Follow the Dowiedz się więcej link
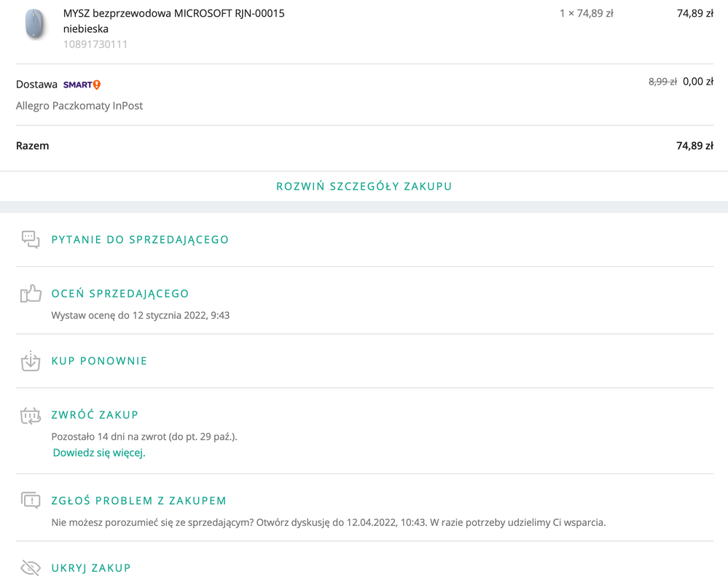 coord(99,453)
